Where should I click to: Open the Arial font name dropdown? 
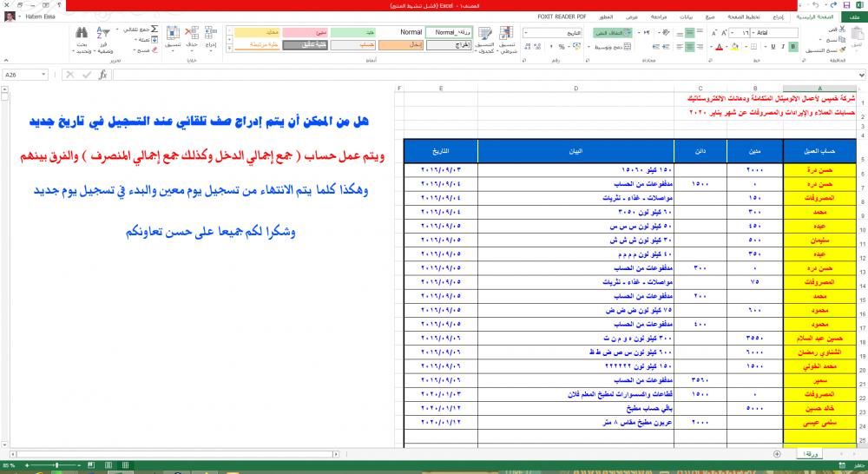click(x=753, y=33)
